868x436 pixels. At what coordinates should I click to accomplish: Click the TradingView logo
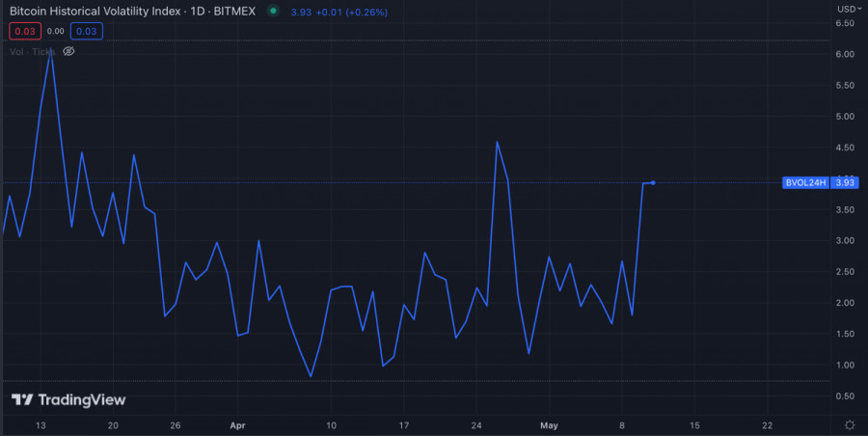pyautogui.click(x=68, y=399)
